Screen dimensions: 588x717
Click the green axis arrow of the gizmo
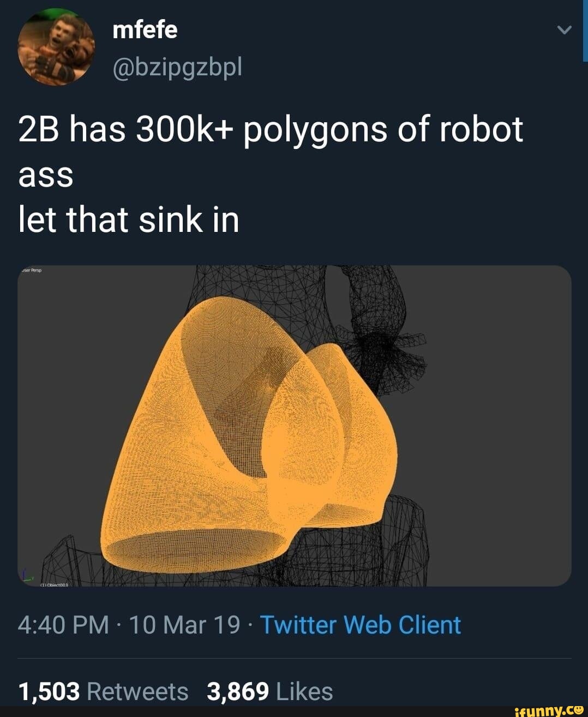pos(30,578)
